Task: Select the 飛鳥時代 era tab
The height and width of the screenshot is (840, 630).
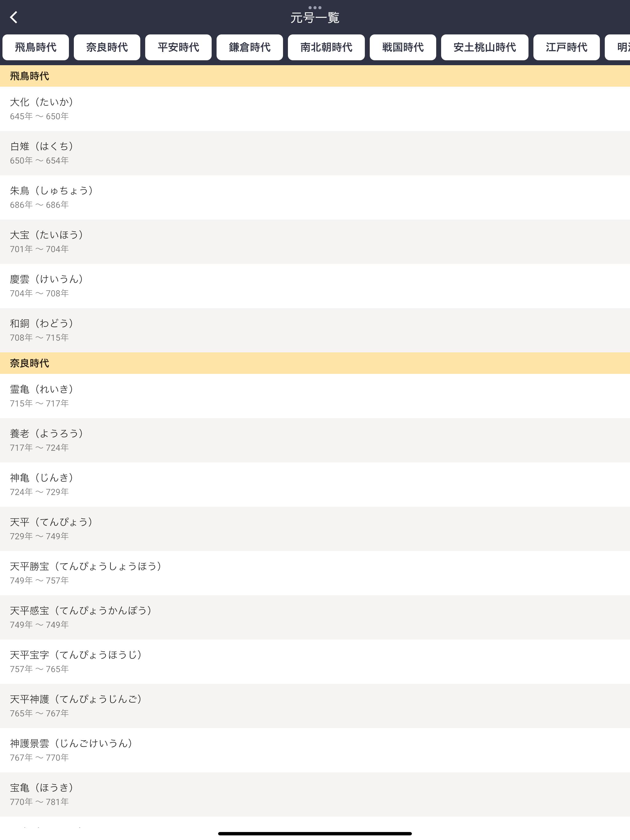Action: pos(35,47)
